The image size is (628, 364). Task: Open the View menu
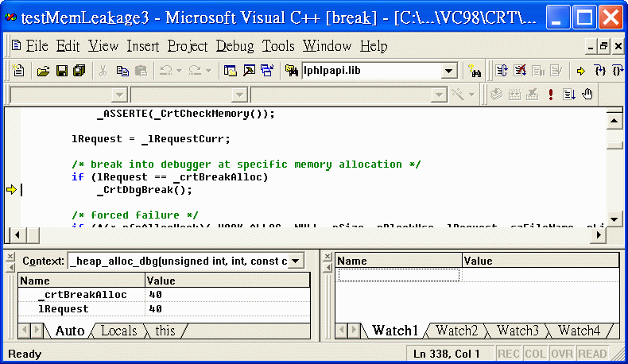coord(103,46)
